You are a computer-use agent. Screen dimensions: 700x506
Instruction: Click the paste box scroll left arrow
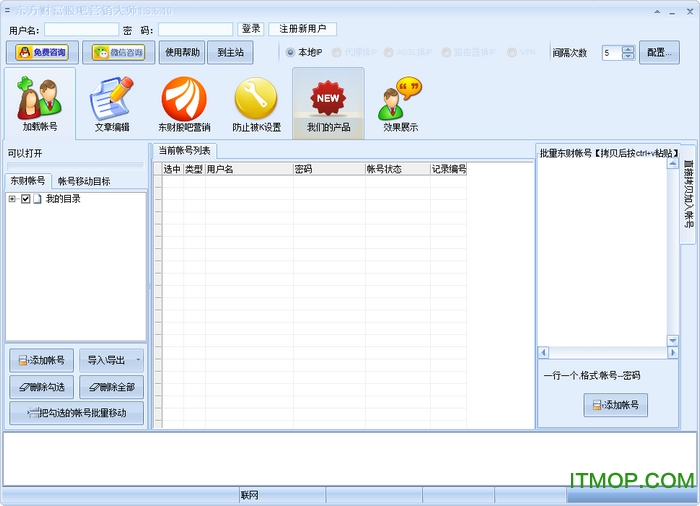(543, 352)
